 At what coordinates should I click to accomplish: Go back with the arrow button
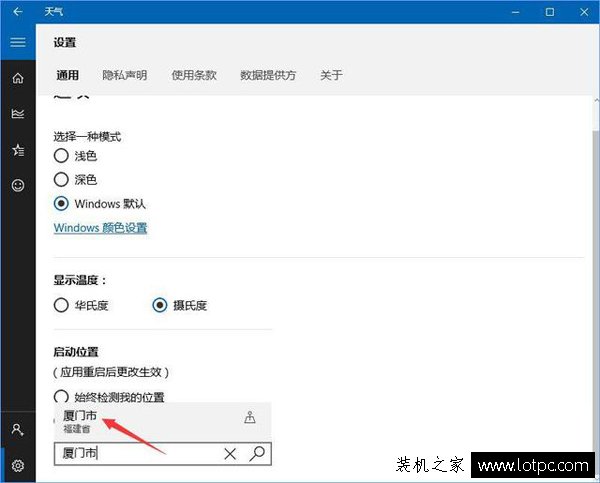[18, 12]
